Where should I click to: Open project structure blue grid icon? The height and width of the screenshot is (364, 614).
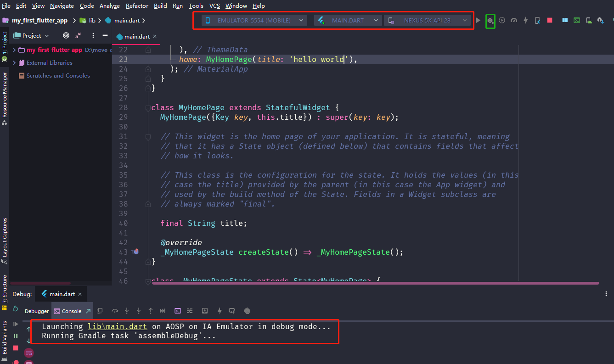(565, 20)
